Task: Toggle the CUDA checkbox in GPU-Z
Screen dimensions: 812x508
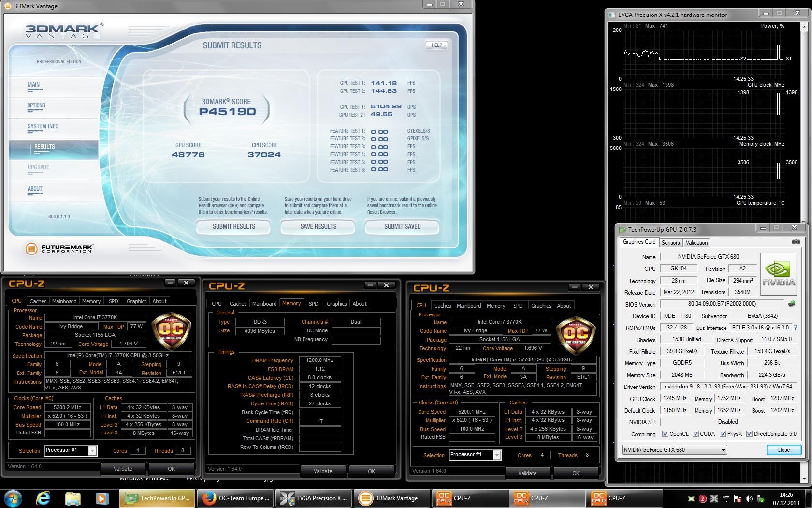Action: pyautogui.click(x=696, y=434)
